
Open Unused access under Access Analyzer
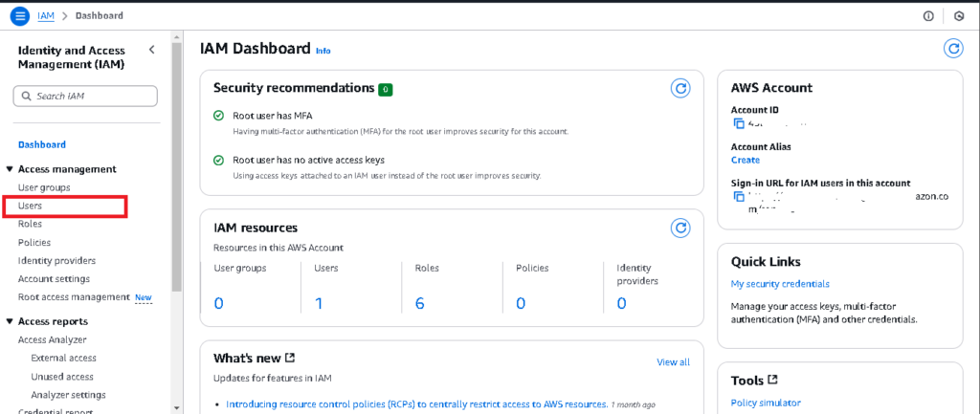coord(62,377)
